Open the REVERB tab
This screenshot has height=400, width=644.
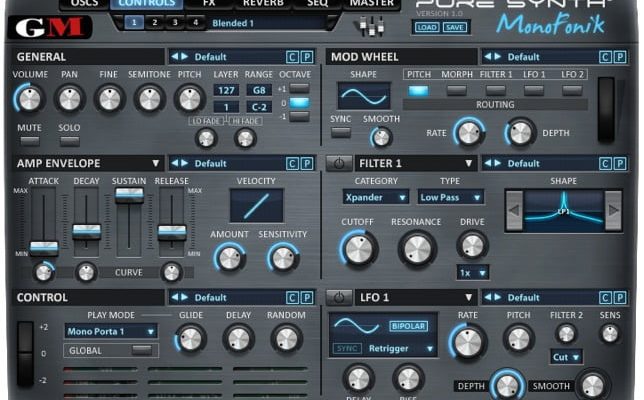coord(263,4)
